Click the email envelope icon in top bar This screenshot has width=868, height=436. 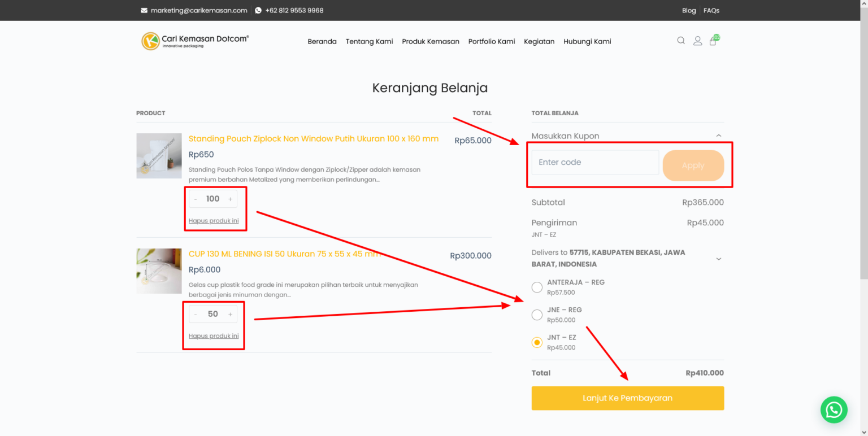[144, 10]
